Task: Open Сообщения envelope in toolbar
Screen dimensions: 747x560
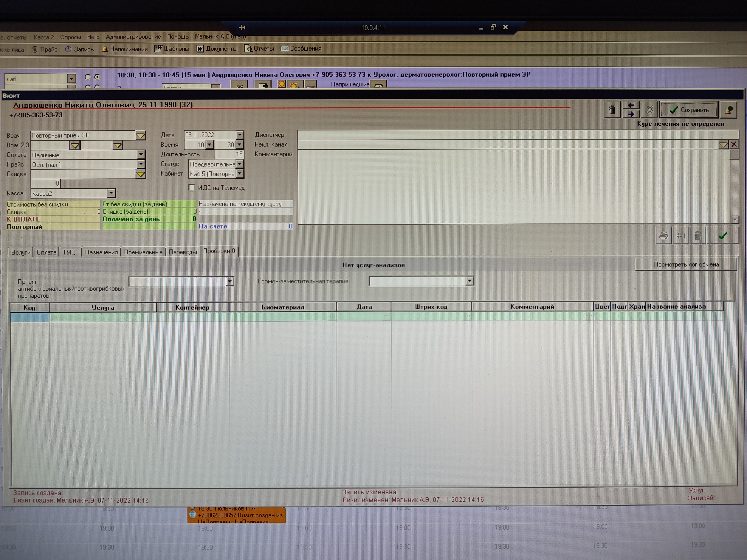Action: (301, 49)
